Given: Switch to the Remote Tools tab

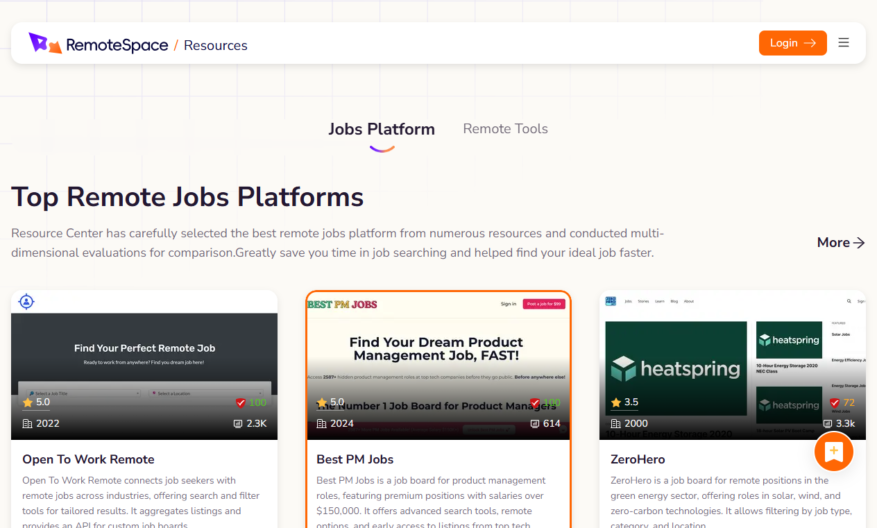Looking at the screenshot, I should [505, 129].
